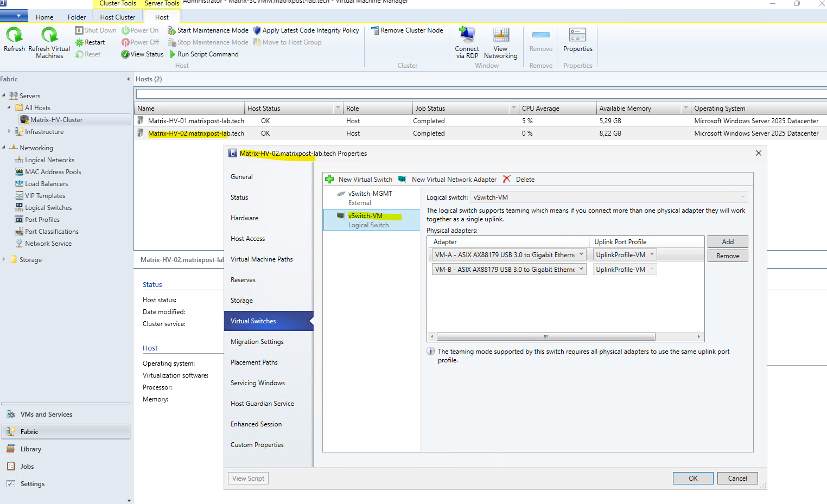Click Remove physical adapter button

click(728, 256)
